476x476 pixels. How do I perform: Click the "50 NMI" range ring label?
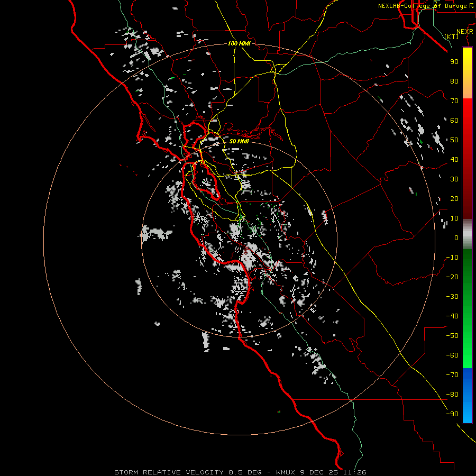pyautogui.click(x=239, y=141)
